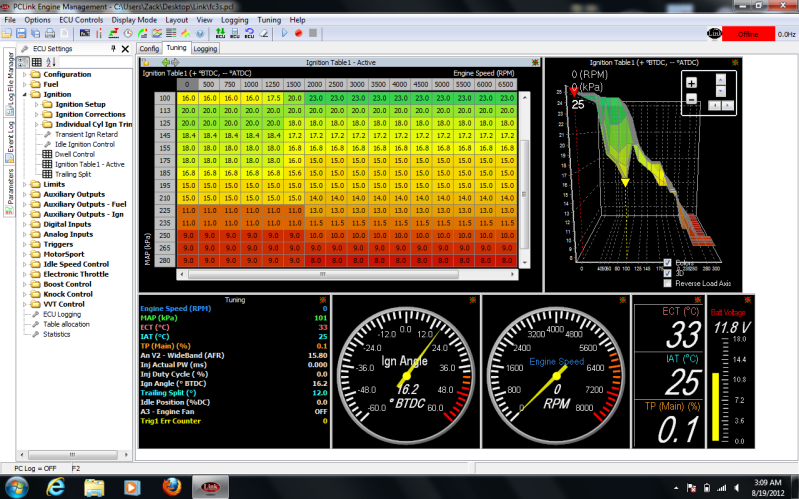
Task: Click the red record button icon
Action: click(x=299, y=34)
